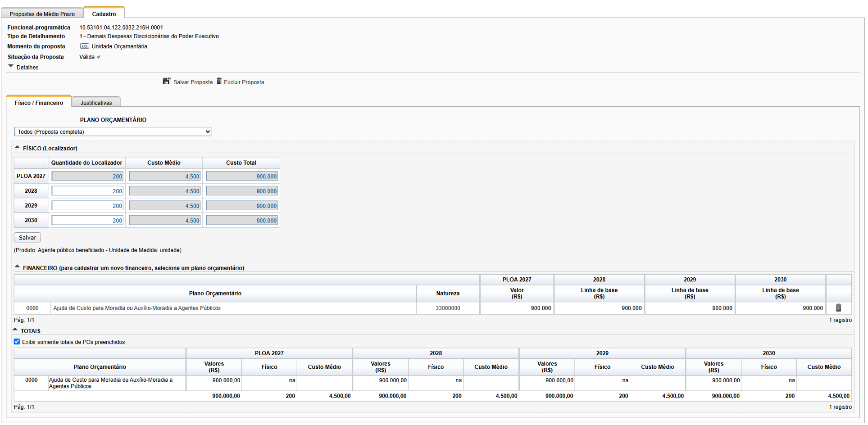The image size is (868, 425).
Task: Click the 0000 code in Financeiro table
Action: click(x=32, y=308)
